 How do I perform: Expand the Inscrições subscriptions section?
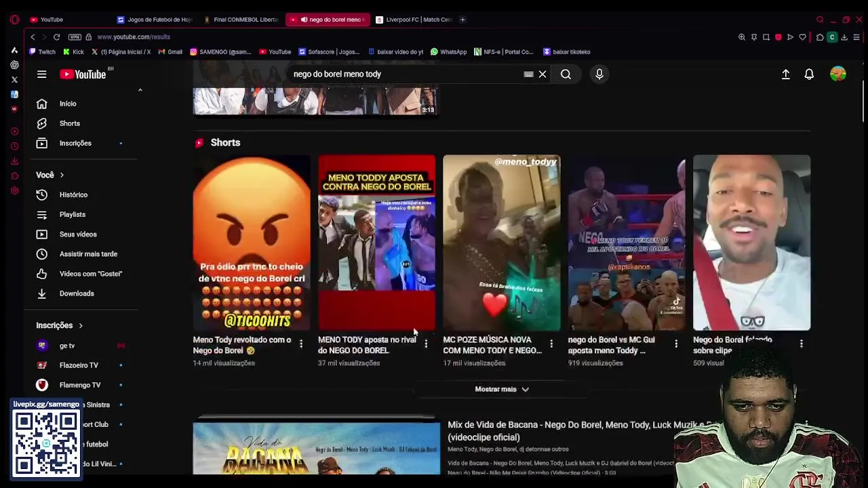coord(60,325)
